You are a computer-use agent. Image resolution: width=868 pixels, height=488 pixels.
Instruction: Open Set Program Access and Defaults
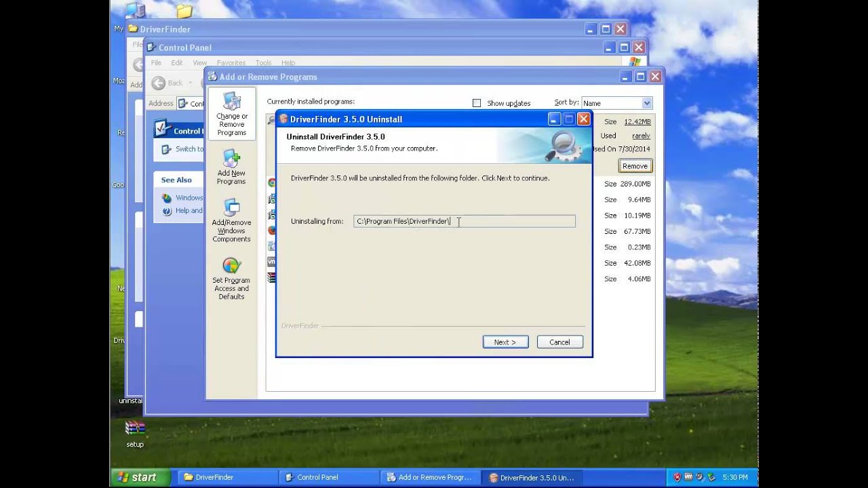click(231, 279)
